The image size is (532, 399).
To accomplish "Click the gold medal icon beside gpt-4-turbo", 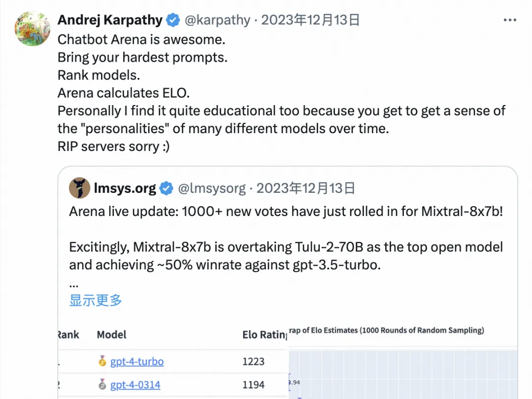I will point(103,361).
